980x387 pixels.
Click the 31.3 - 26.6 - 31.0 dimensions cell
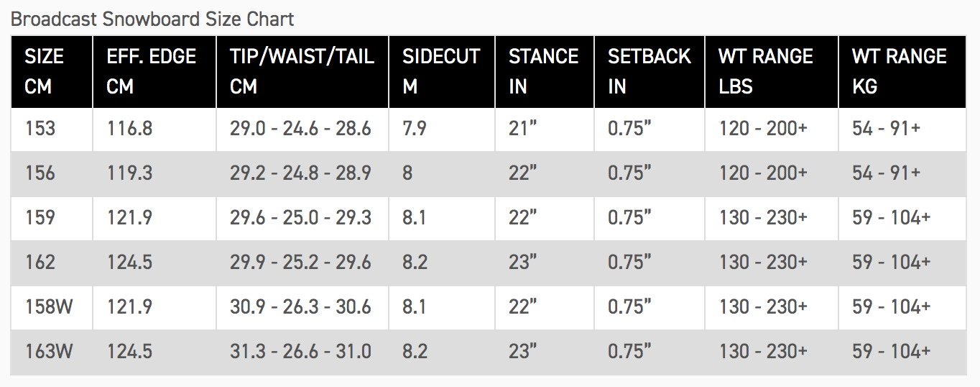[x=300, y=352]
